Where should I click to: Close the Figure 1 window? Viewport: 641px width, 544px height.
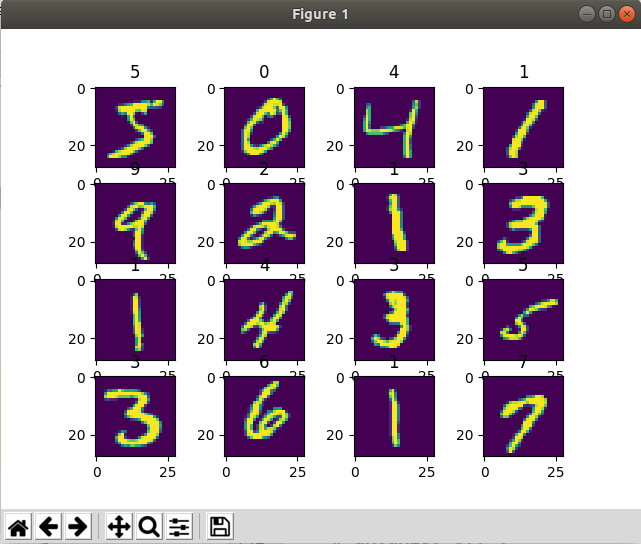627,14
